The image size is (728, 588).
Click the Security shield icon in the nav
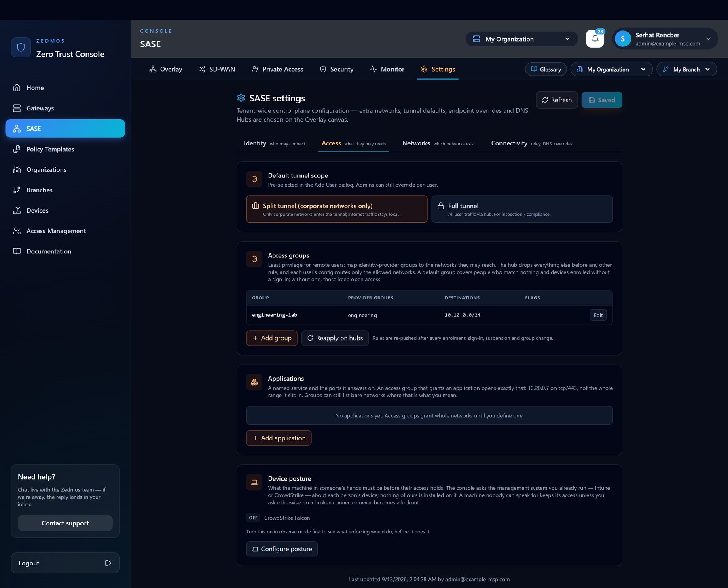coord(323,69)
